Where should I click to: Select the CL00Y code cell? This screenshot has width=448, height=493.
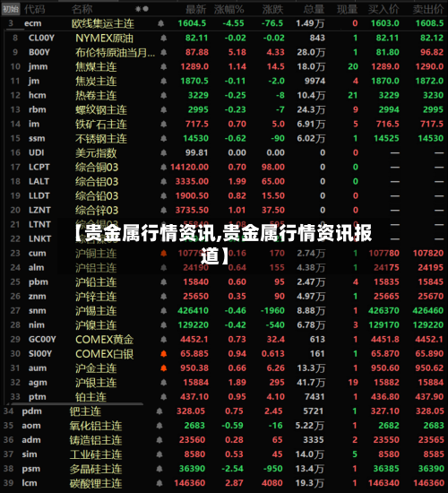point(41,38)
